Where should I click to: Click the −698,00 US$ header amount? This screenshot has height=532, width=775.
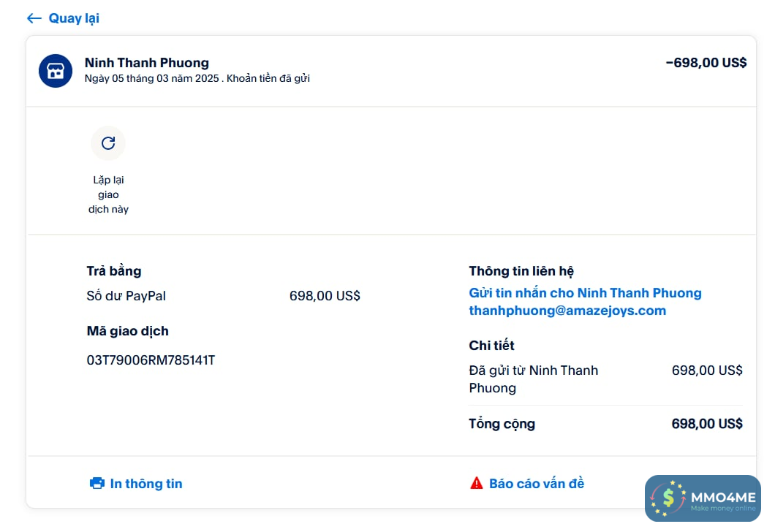[x=706, y=63]
